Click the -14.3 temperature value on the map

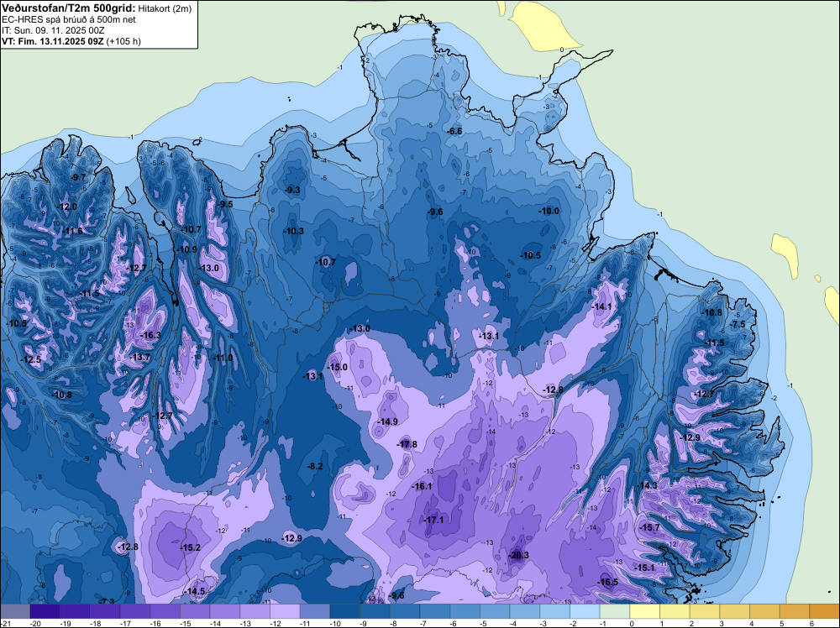click(647, 485)
